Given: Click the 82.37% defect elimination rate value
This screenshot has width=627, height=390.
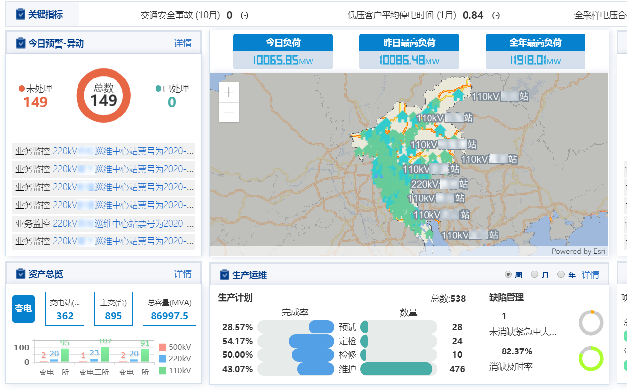Looking at the screenshot, I should tap(517, 351).
